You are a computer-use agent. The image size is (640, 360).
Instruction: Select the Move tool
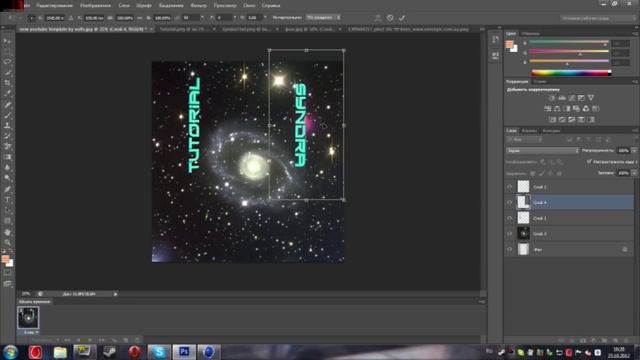(x=7, y=41)
